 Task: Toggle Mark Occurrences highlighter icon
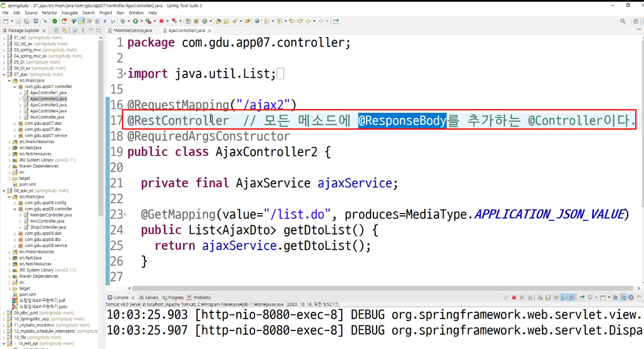pyautogui.click(x=82, y=21)
